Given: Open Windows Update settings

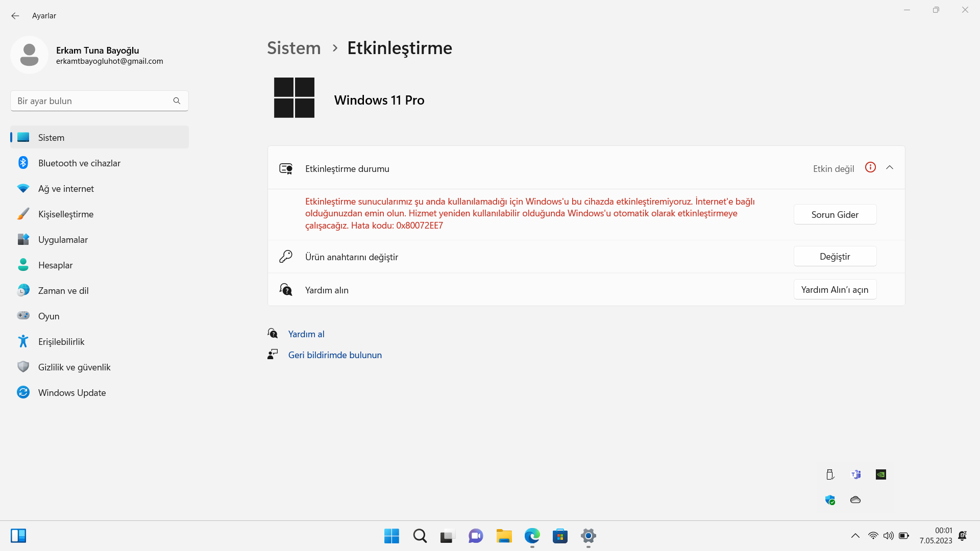Looking at the screenshot, I should point(100,392).
